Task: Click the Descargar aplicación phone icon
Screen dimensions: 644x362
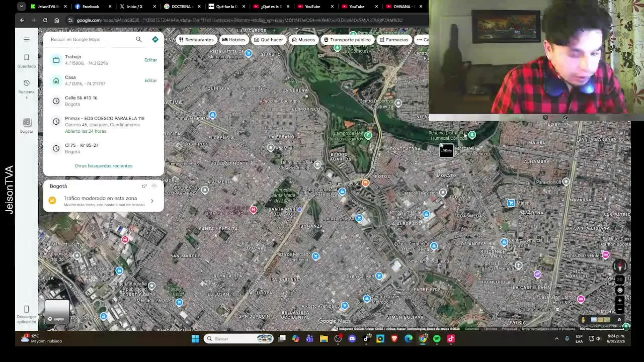Action: [27, 309]
